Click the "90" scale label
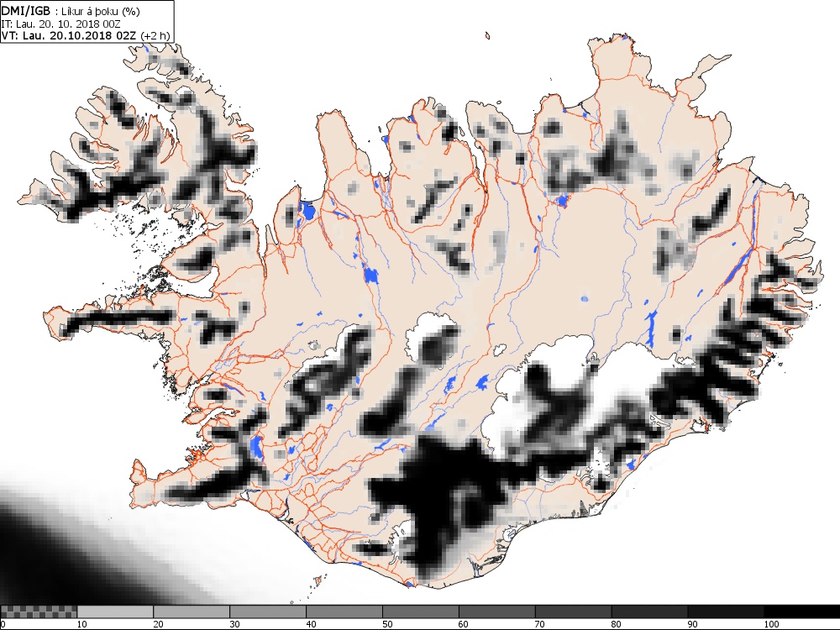840x630 pixels. pos(693,624)
